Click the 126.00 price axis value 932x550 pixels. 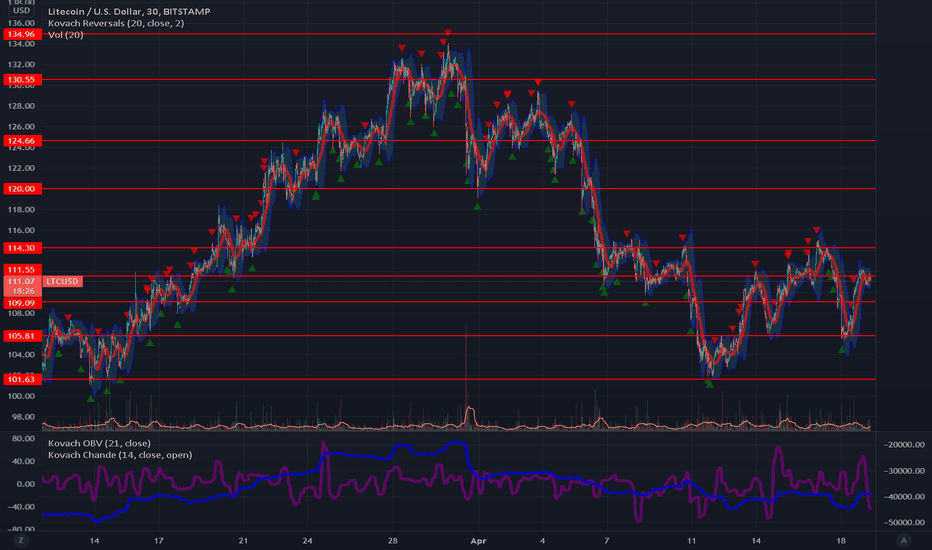coord(21,127)
